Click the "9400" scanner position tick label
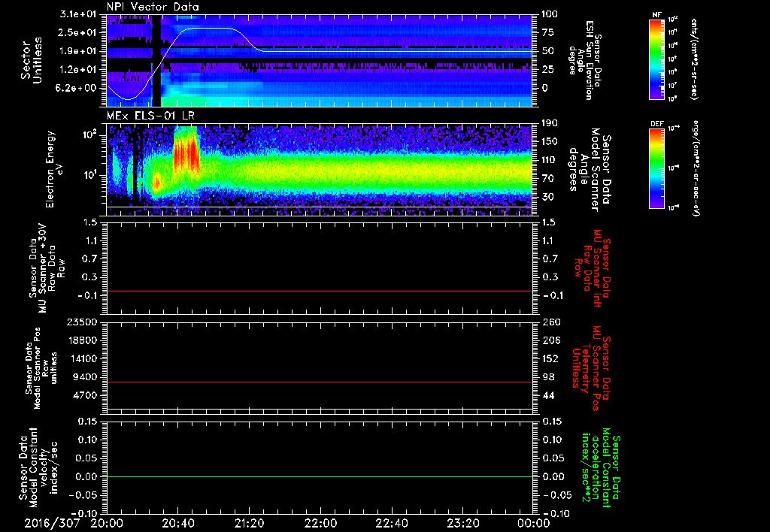Viewport: 770px width, 532px height. click(86, 377)
